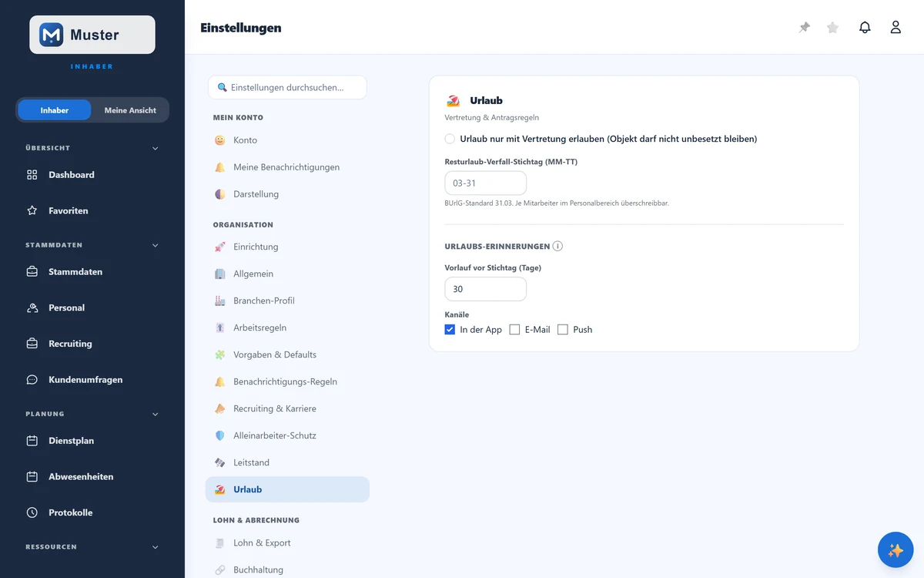Screen dimensions: 924x578
Task: Click the Favoriten star icon in sidebar
Action: [x=32, y=210]
